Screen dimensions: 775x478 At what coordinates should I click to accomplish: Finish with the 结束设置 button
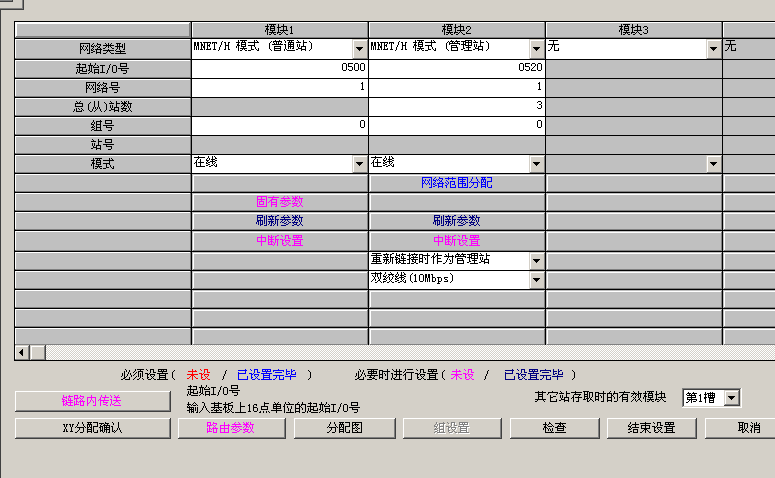(650, 428)
